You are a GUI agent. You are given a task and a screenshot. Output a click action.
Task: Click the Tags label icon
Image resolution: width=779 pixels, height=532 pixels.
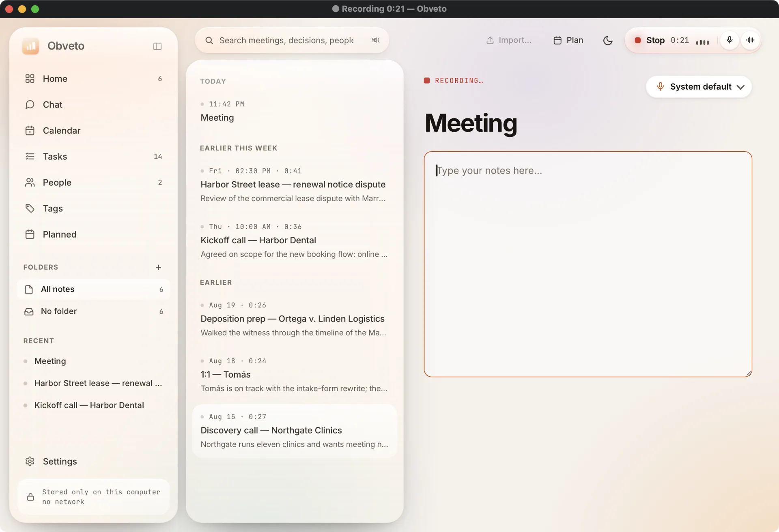tap(30, 208)
